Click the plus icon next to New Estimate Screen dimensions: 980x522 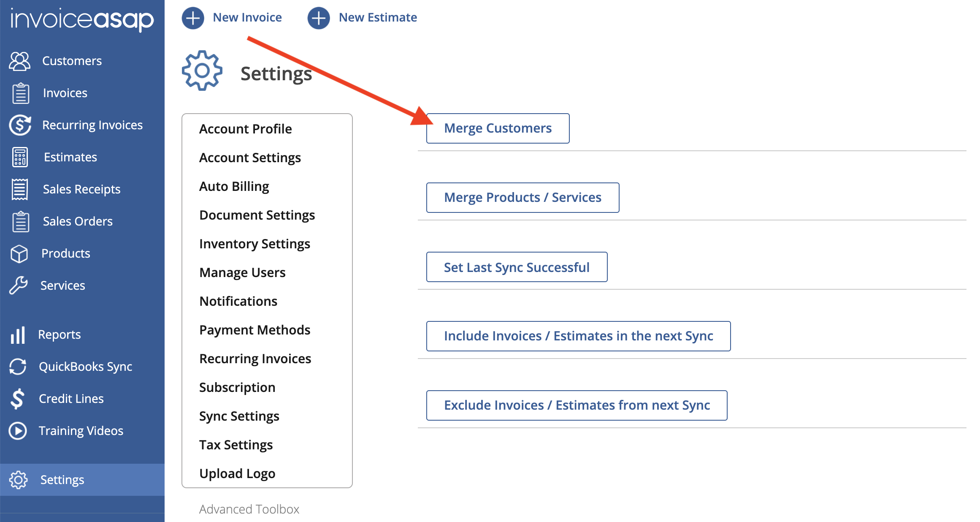318,17
